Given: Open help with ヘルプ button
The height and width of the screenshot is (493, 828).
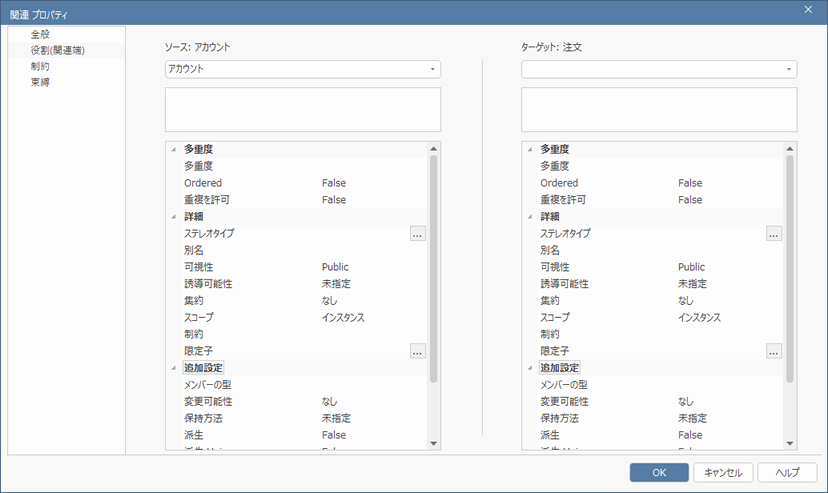Looking at the screenshot, I should (787, 472).
